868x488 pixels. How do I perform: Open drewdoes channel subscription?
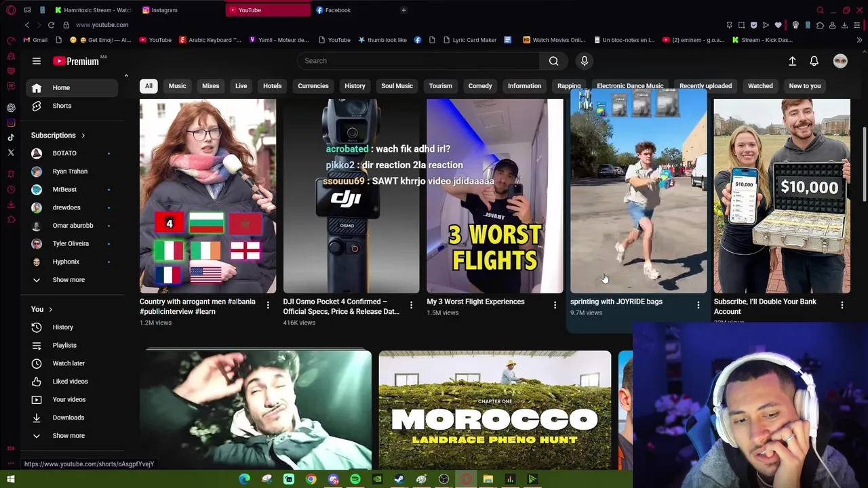click(72, 207)
